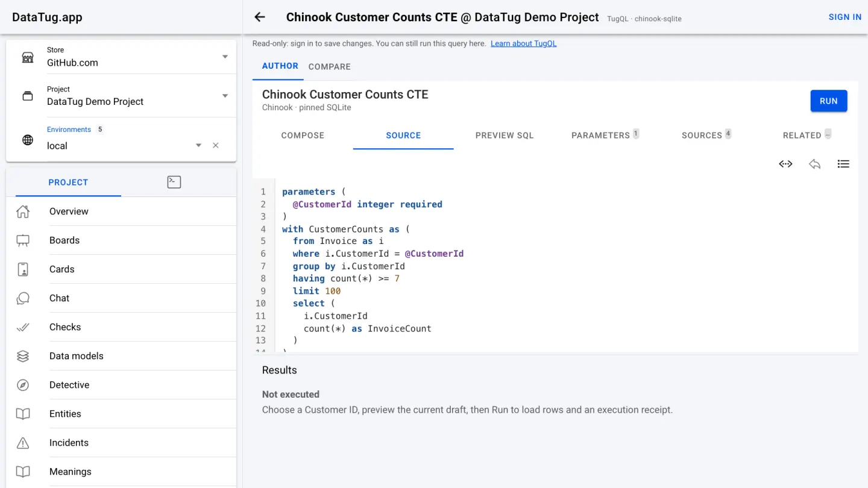Click the Checks double-checkmark icon
This screenshot has width=868, height=488.
click(23, 327)
